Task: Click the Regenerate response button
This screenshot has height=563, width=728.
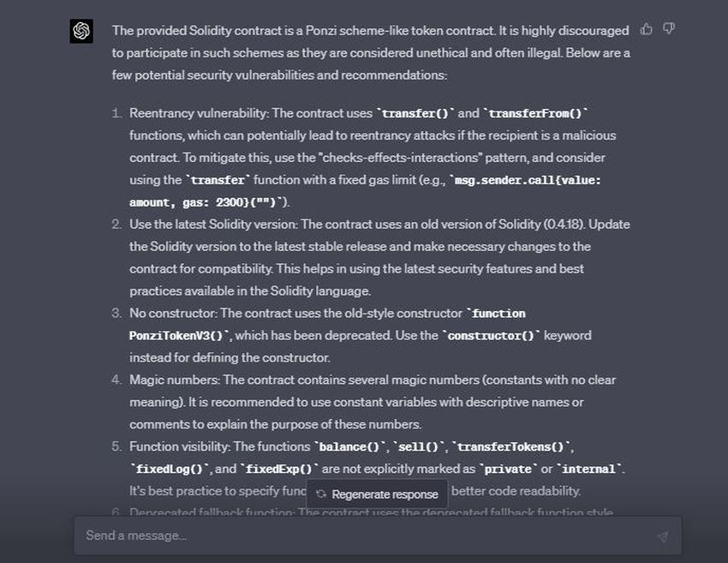Action: pos(377,494)
